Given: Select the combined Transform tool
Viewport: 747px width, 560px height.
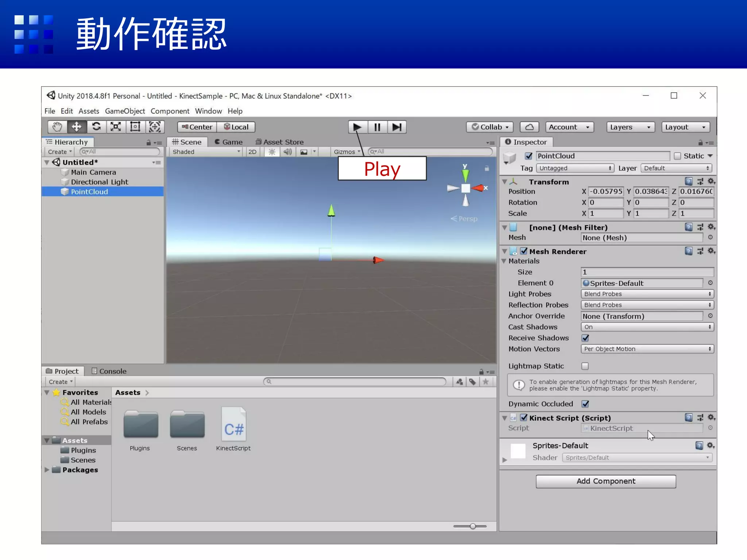Looking at the screenshot, I should click(x=155, y=127).
